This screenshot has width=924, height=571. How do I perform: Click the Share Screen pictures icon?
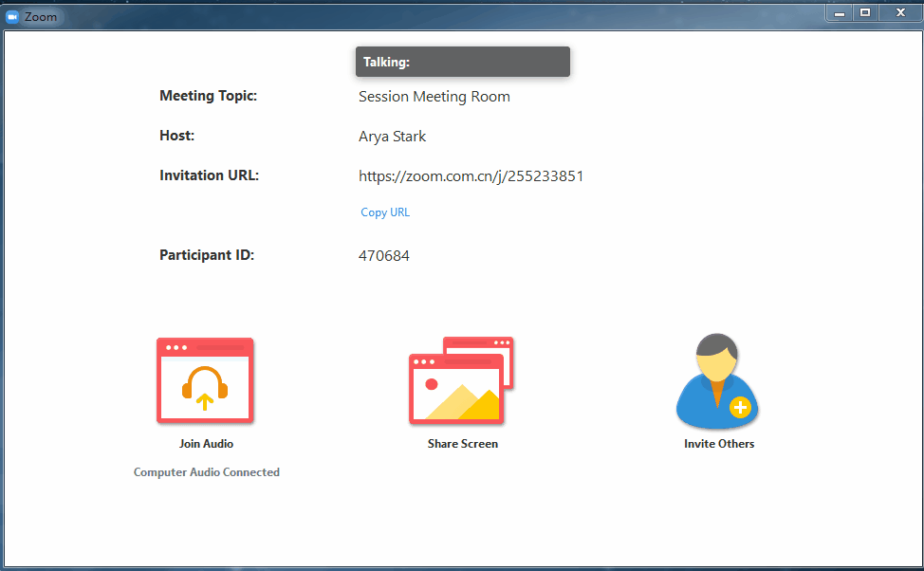pyautogui.click(x=461, y=380)
